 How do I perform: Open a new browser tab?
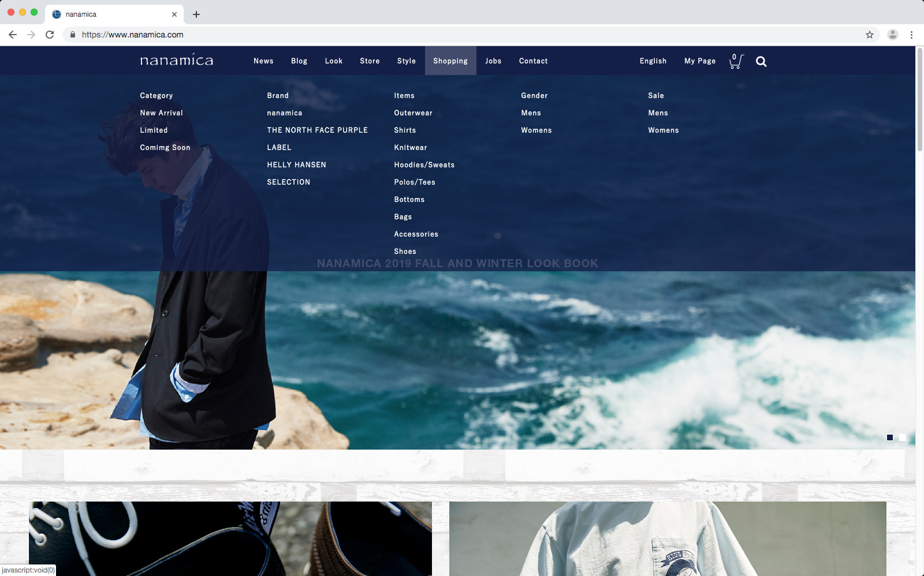[196, 14]
